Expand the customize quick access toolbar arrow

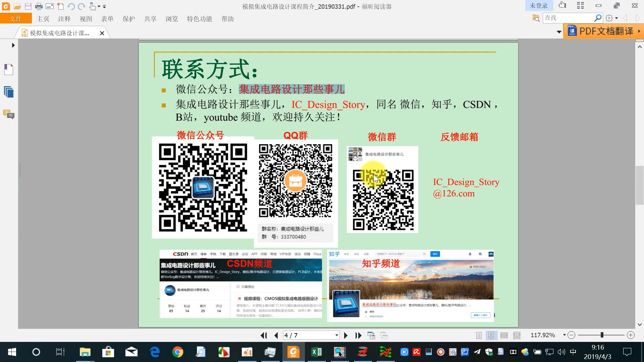104,7
